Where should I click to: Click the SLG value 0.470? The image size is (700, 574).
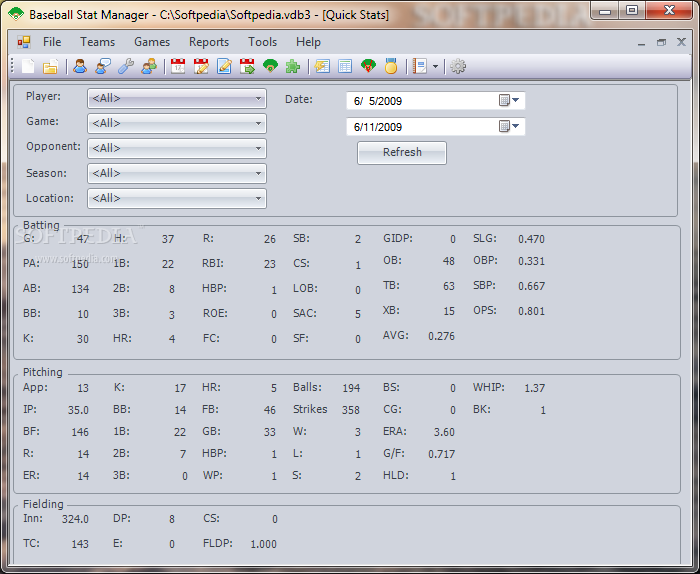pyautogui.click(x=531, y=239)
